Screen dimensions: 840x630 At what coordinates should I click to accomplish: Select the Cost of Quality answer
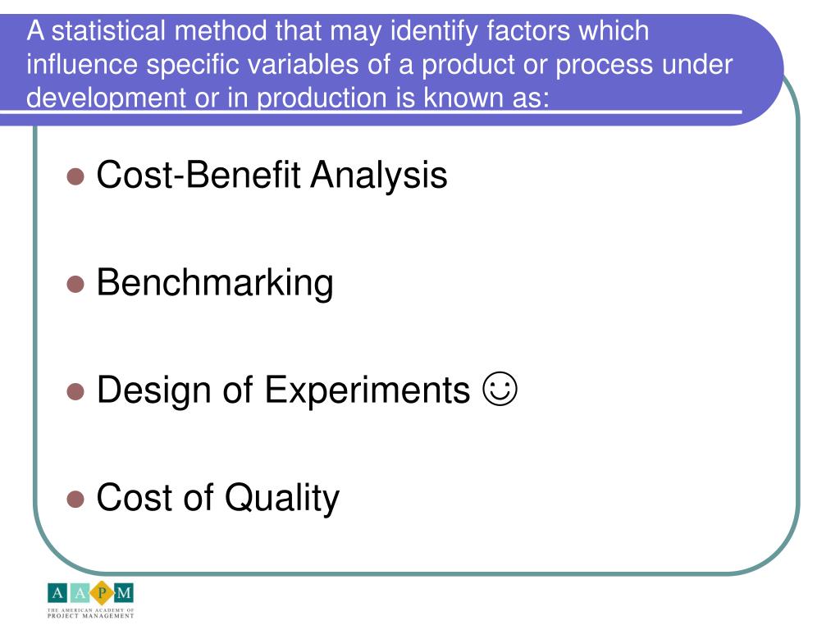(x=218, y=498)
